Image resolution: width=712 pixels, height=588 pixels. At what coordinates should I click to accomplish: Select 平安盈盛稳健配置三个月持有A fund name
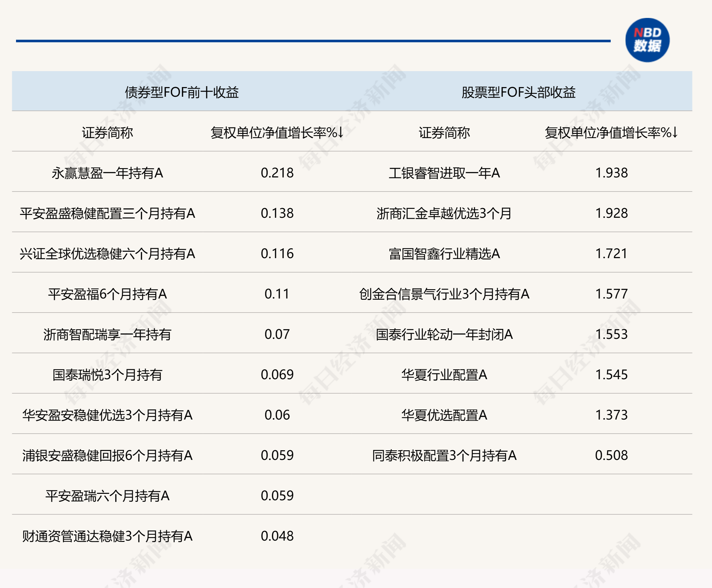point(107,213)
